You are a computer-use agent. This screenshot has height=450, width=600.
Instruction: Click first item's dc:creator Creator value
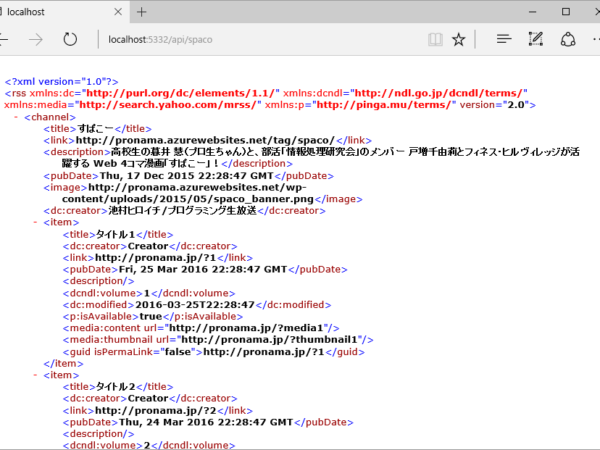point(148,246)
